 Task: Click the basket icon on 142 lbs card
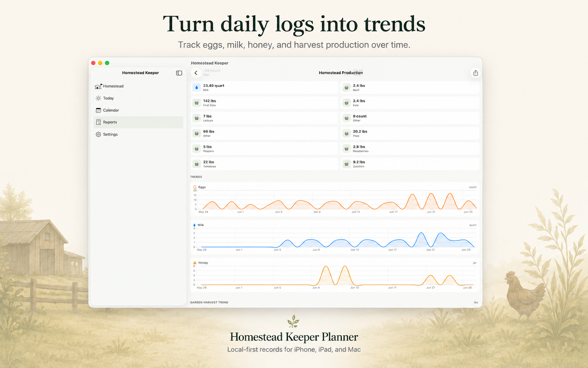[197, 103]
